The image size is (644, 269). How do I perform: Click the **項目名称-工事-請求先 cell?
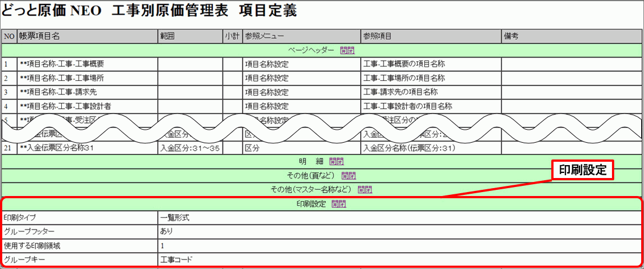[x=87, y=92]
